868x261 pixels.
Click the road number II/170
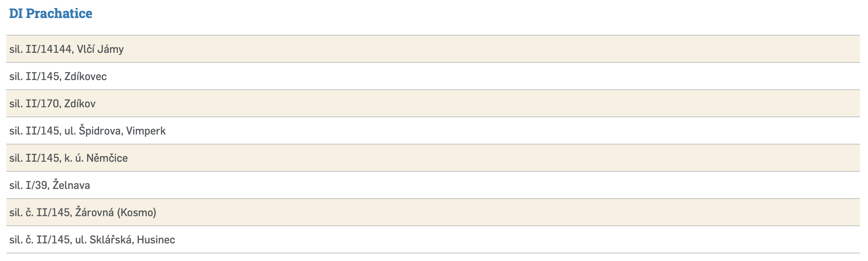tap(42, 104)
